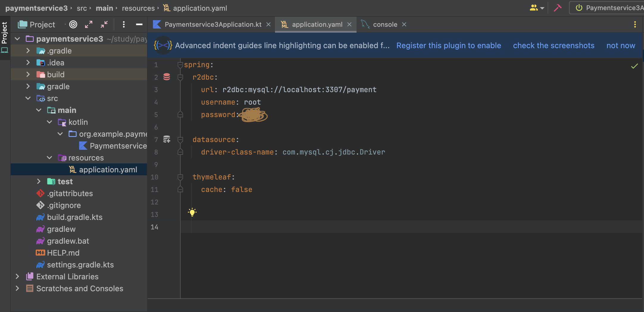The height and width of the screenshot is (312, 644).
Task: Switch to the console tab
Action: 385,24
